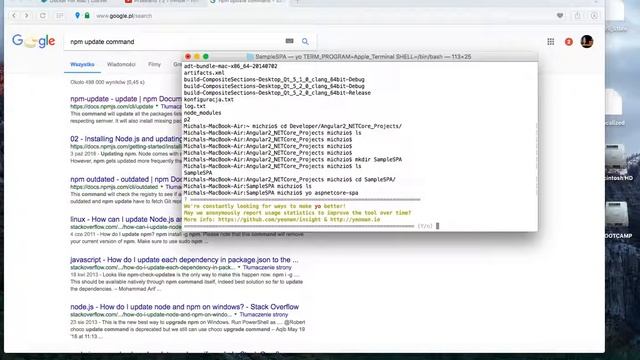The width and height of the screenshot is (640, 360).
Task: Click the adt-bundle-mac-x86_64 entry in Terminal
Action: [230, 66]
